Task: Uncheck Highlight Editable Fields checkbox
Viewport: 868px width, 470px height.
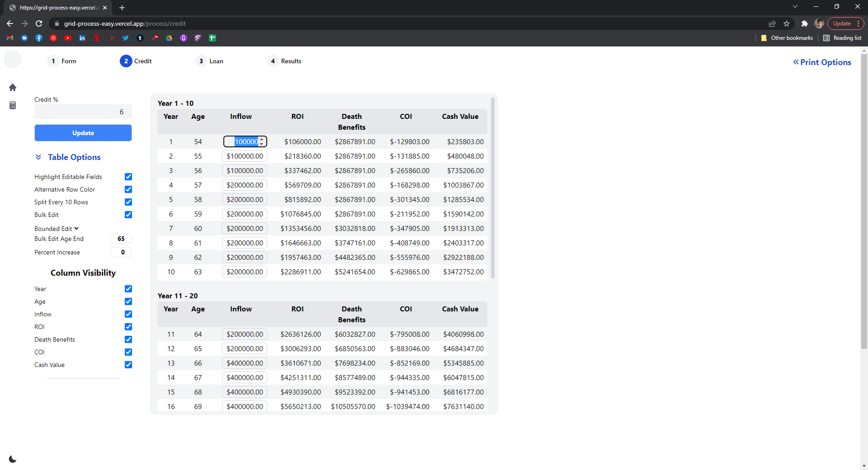Action: point(128,177)
